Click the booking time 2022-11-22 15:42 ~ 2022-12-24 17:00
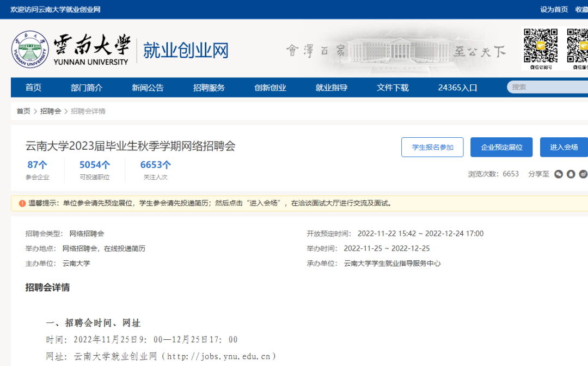Image resolution: width=588 pixels, height=366 pixels. [x=420, y=234]
